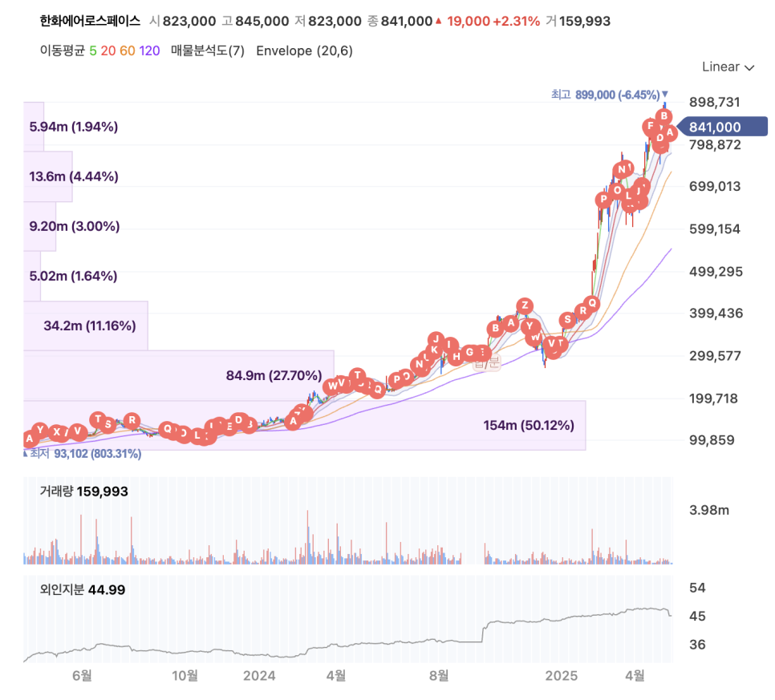Click the 8월 date axis label
Screen dimensions: 775x700
tap(439, 675)
